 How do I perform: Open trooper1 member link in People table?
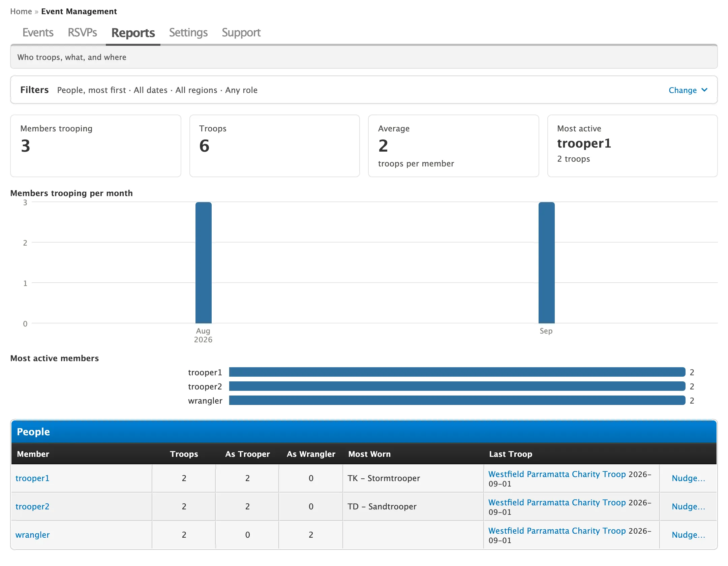tap(32, 478)
